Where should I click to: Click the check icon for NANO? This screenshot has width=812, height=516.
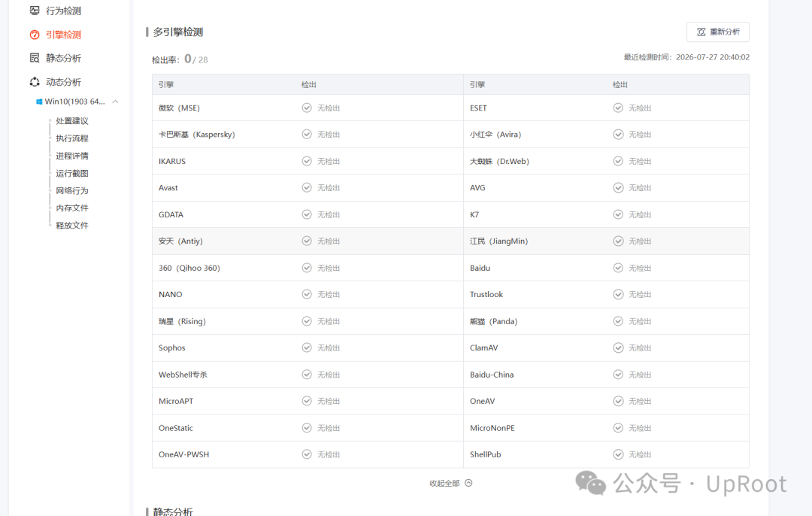pos(307,294)
